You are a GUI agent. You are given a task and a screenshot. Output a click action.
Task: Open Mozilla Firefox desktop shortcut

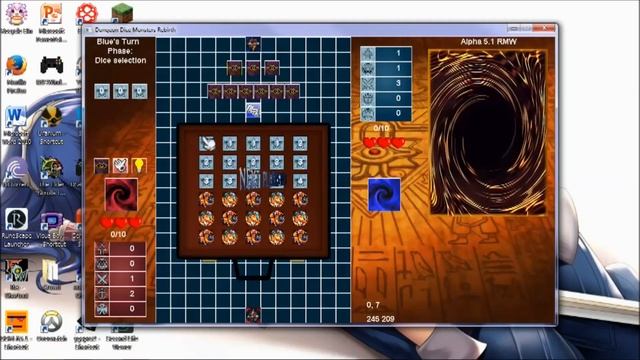tap(16, 74)
